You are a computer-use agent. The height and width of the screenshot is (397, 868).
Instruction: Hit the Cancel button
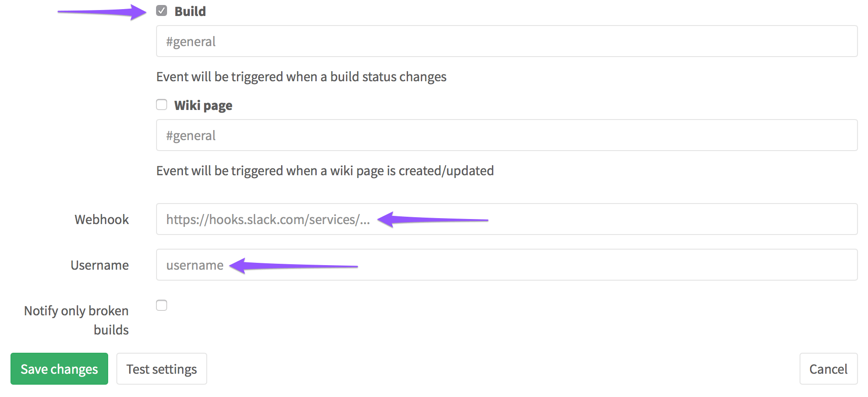[828, 369]
